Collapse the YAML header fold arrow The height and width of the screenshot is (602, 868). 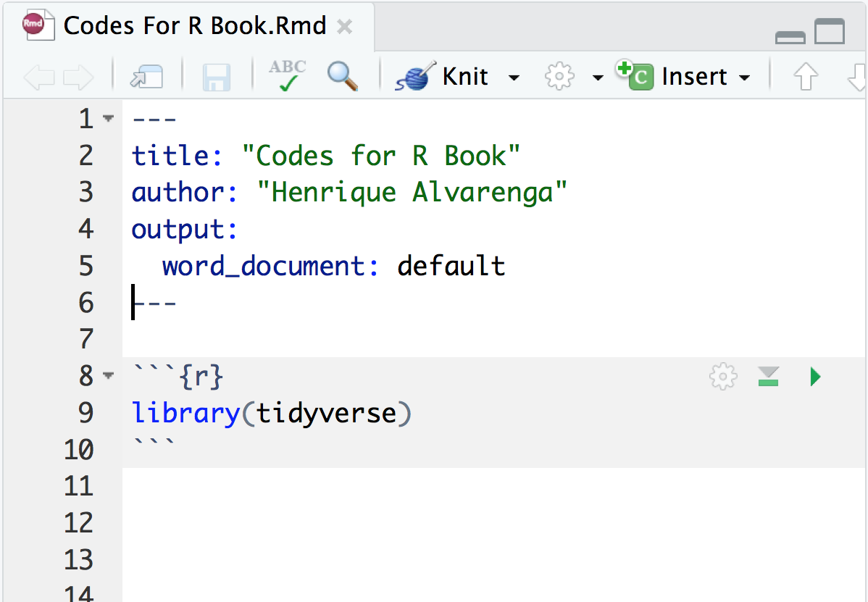click(109, 118)
